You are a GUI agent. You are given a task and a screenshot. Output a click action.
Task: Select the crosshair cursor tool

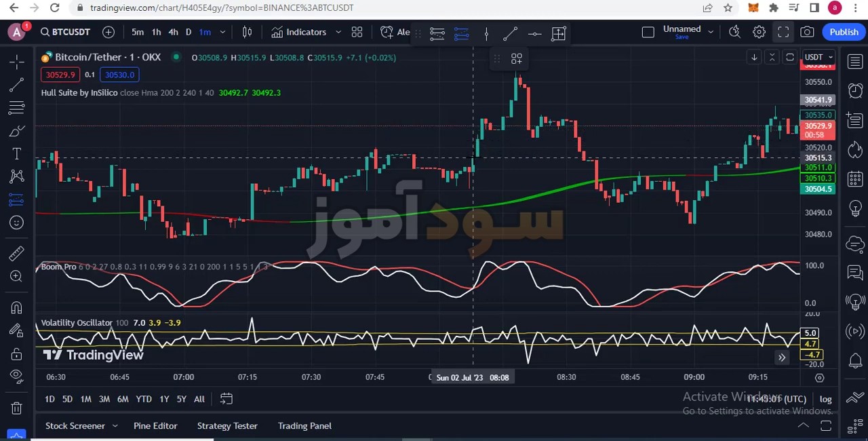coord(17,62)
